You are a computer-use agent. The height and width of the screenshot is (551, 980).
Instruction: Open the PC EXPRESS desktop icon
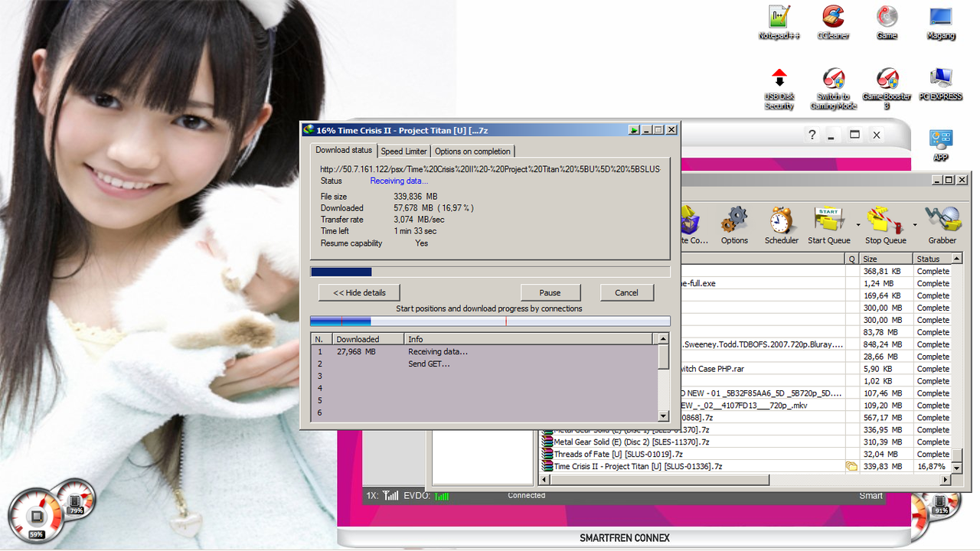click(941, 84)
